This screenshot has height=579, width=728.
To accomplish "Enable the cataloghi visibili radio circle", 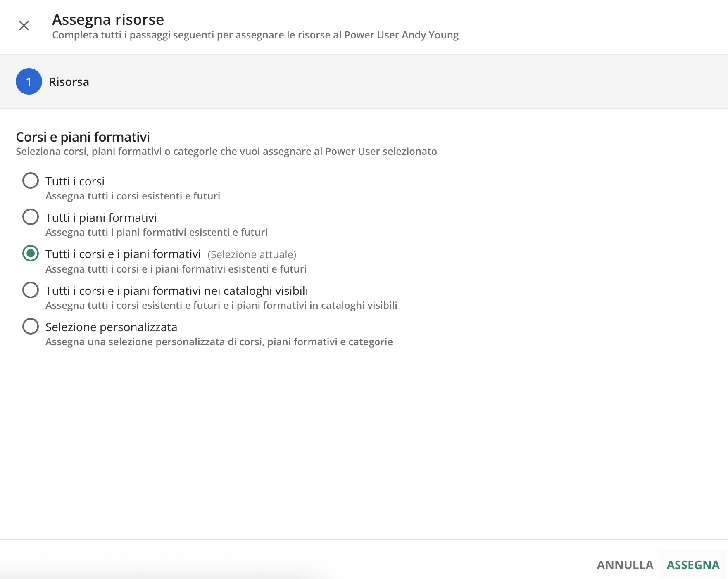I will point(31,290).
